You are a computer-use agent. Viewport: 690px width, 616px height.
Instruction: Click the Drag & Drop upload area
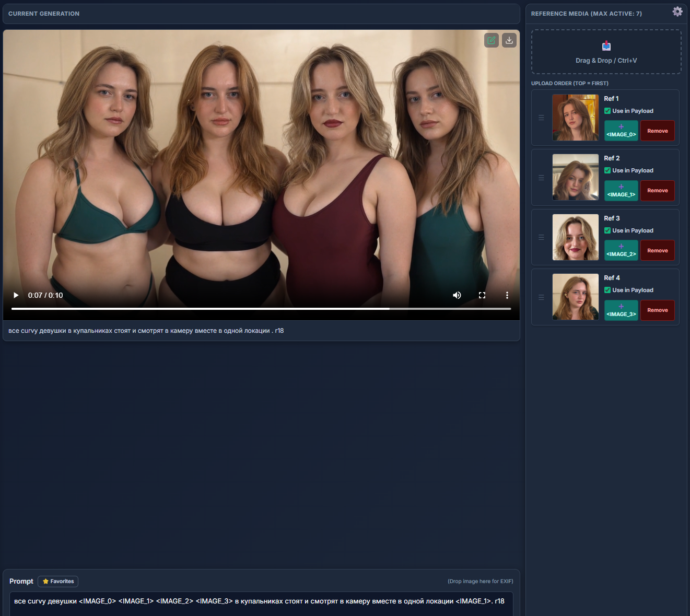[606, 52]
